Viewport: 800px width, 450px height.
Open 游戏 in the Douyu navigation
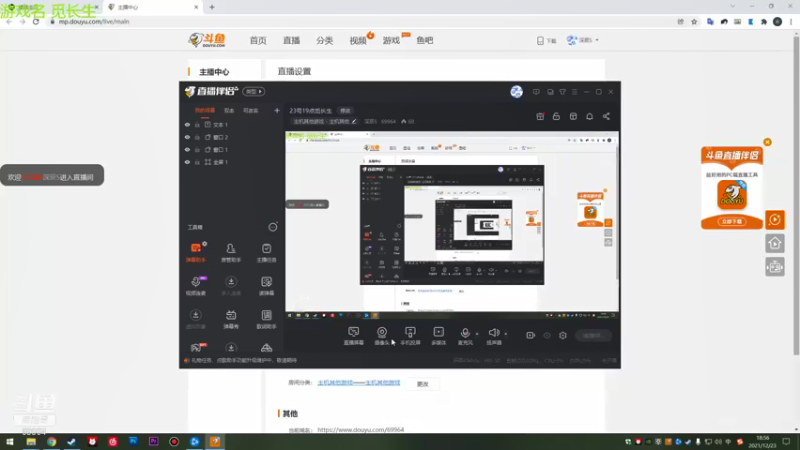[391, 40]
